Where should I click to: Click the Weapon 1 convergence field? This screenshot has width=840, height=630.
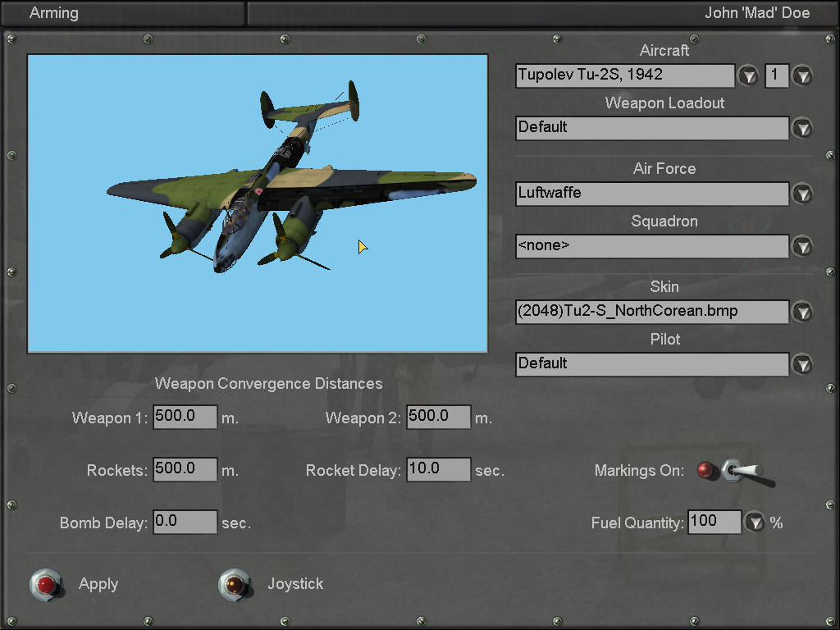[x=185, y=417]
